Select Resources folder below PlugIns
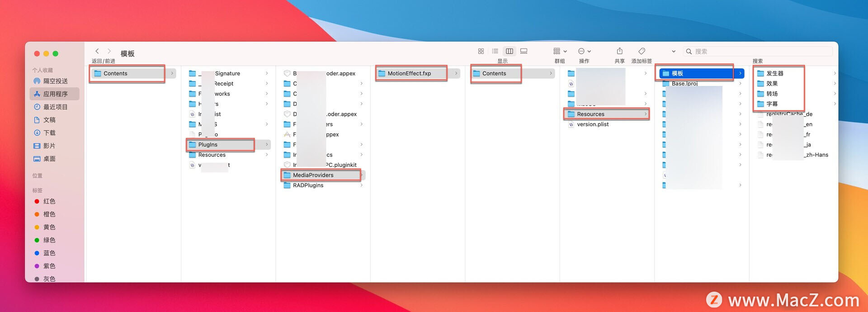The width and height of the screenshot is (868, 312). pyautogui.click(x=228, y=155)
